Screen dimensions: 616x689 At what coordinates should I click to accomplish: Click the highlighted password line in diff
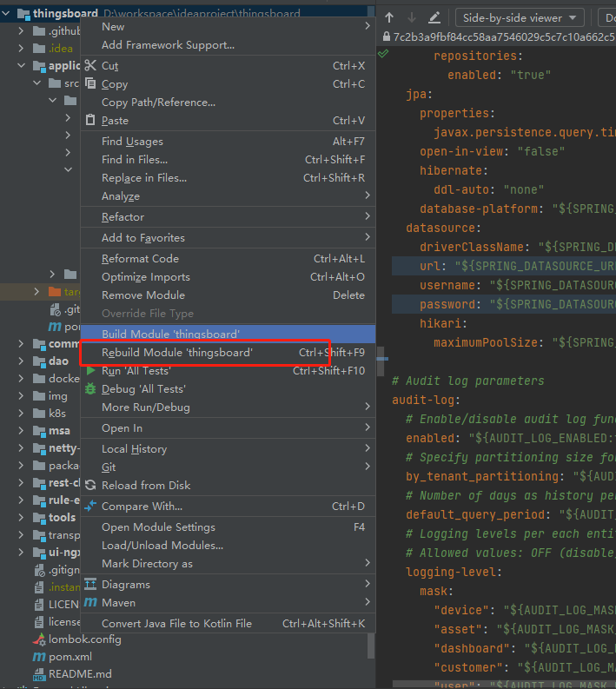coord(504,304)
